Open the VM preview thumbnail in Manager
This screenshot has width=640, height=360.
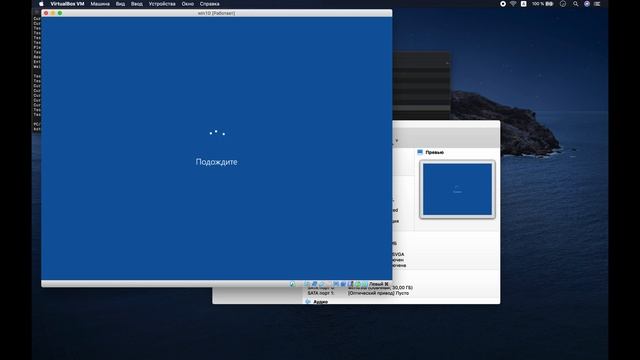click(457, 189)
